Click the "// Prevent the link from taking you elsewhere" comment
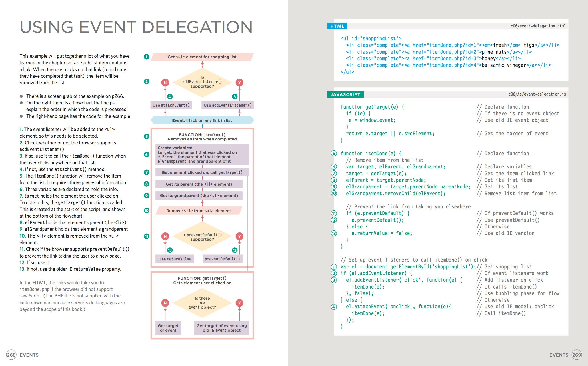Viewport: 588px width, 366px height. tap(408, 207)
